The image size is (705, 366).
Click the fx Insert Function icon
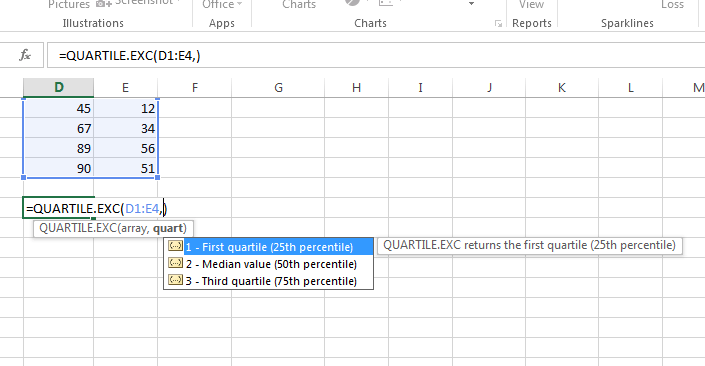(25, 55)
